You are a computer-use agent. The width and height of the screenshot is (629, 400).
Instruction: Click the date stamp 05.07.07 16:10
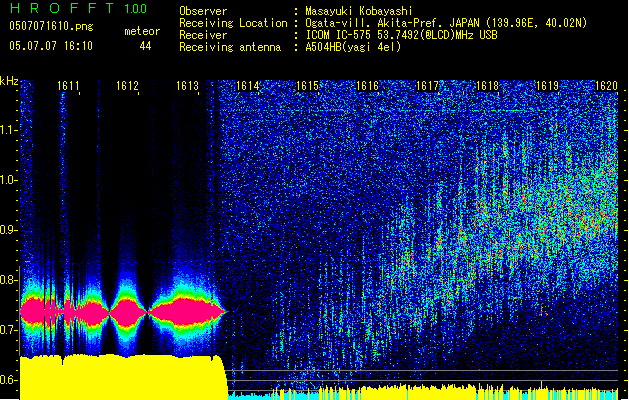51,46
